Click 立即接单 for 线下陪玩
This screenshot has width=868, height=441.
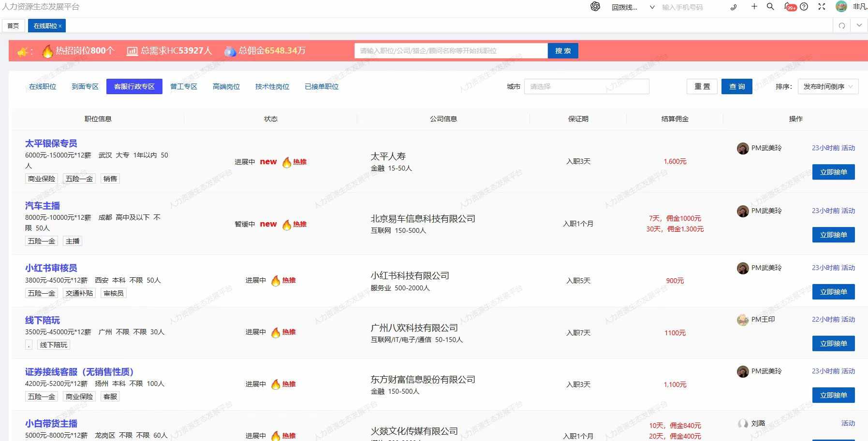coord(834,343)
